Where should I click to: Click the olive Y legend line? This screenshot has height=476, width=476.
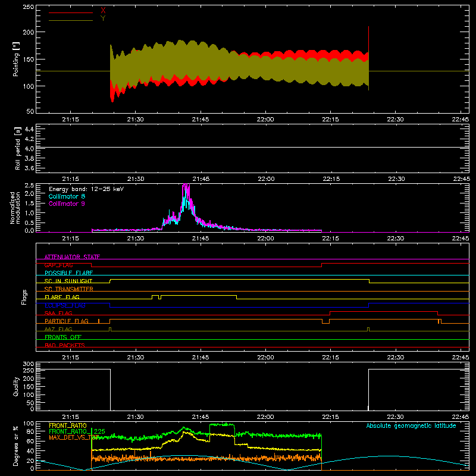point(71,20)
